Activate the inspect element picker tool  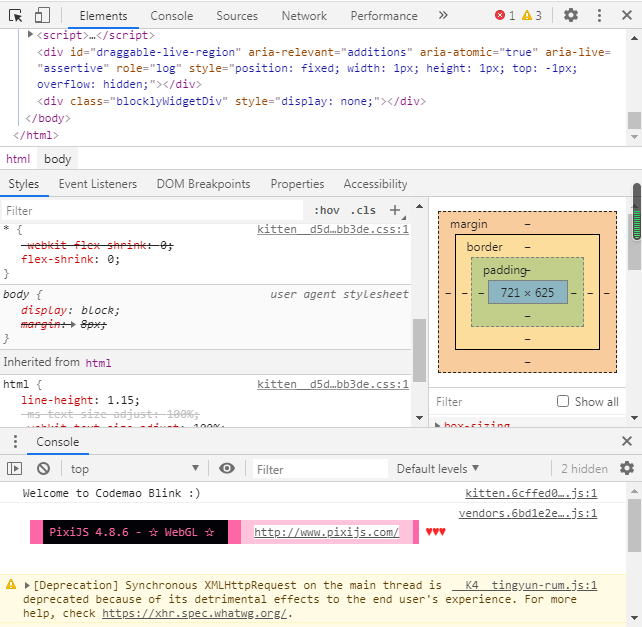click(16, 16)
